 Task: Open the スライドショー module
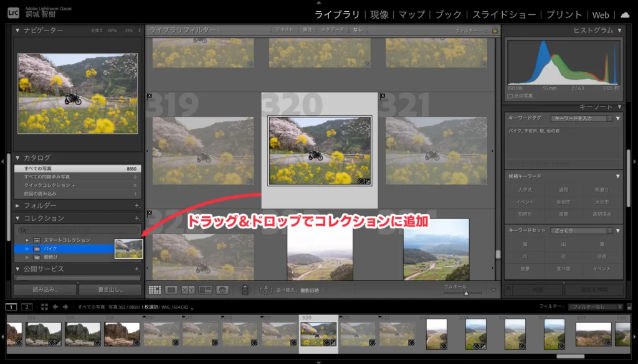point(503,14)
